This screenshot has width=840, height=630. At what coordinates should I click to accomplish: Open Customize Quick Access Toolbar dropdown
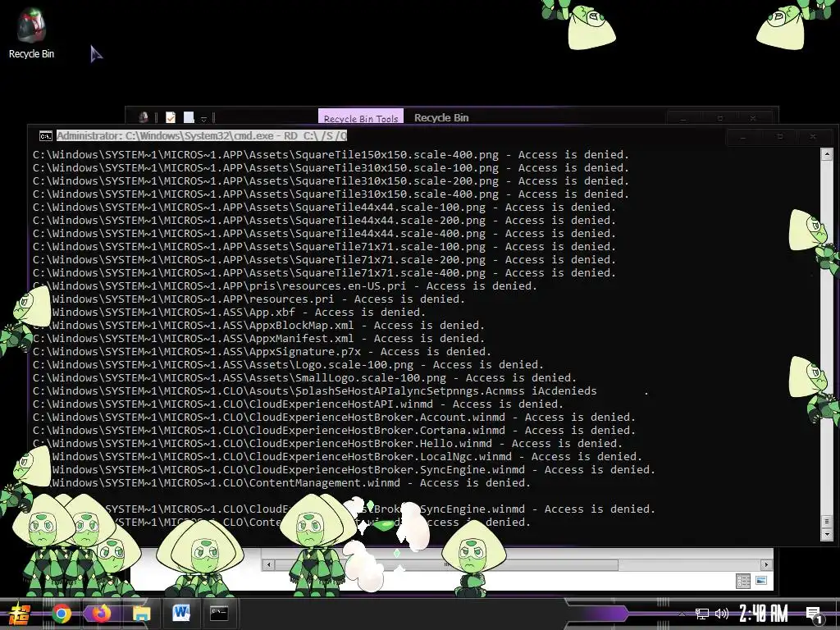click(203, 118)
